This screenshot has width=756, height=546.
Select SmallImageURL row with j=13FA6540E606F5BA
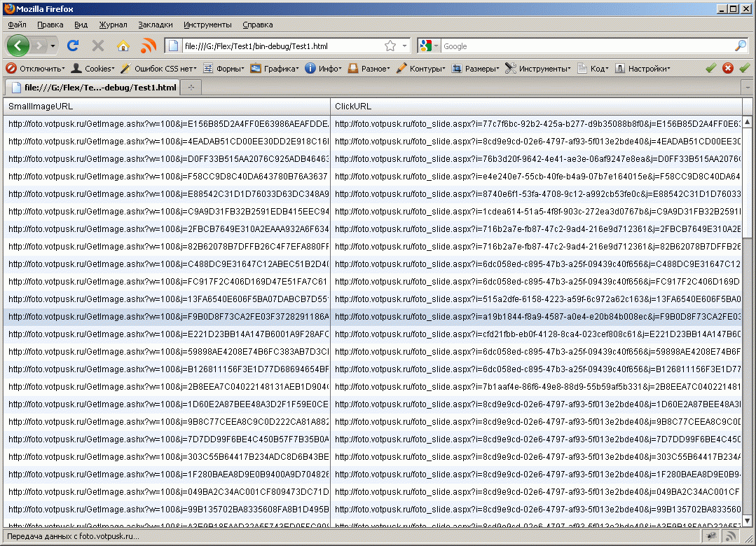click(167, 299)
